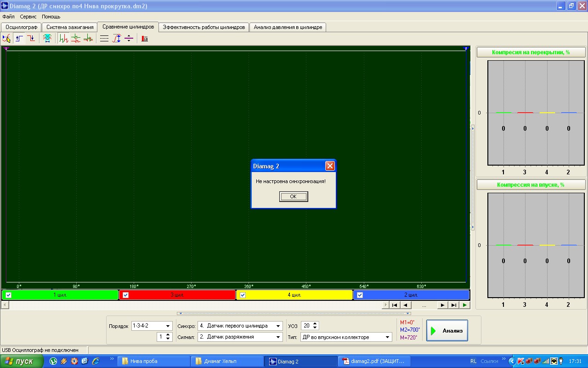The width and height of the screenshot is (588, 368).
Task: Select the sync cursor tool in toolbar
Action: pos(6,39)
